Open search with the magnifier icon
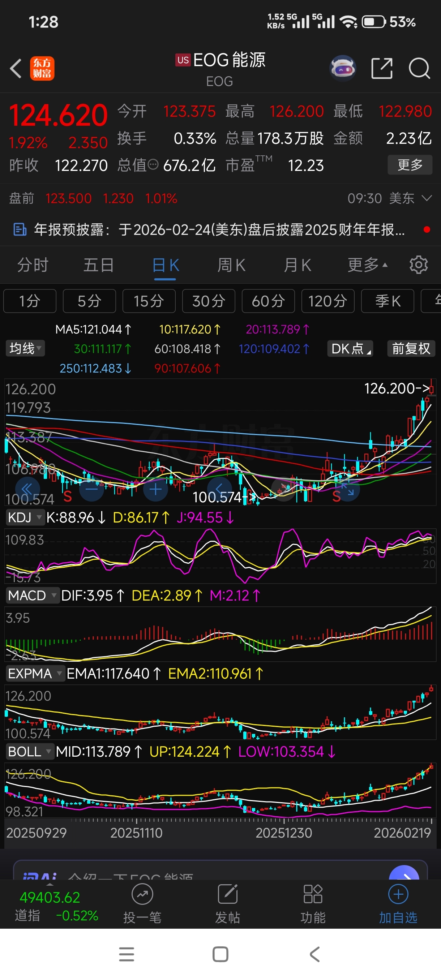The width and height of the screenshot is (441, 980). click(x=419, y=69)
